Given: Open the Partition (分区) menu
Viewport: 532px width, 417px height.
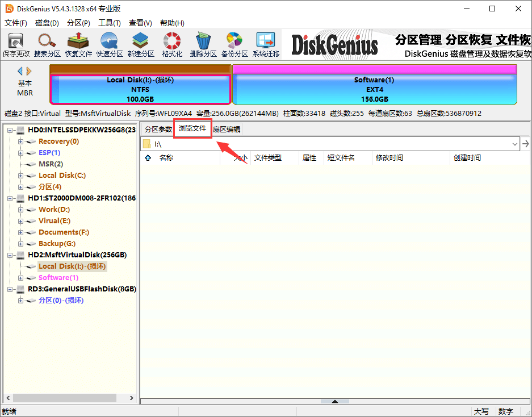Looking at the screenshot, I should pyautogui.click(x=78, y=23).
